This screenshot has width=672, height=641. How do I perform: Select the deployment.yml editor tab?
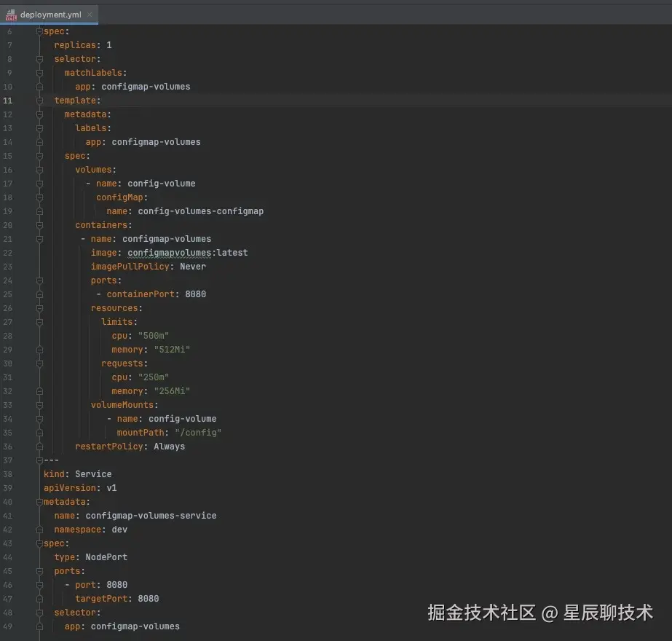pos(50,15)
